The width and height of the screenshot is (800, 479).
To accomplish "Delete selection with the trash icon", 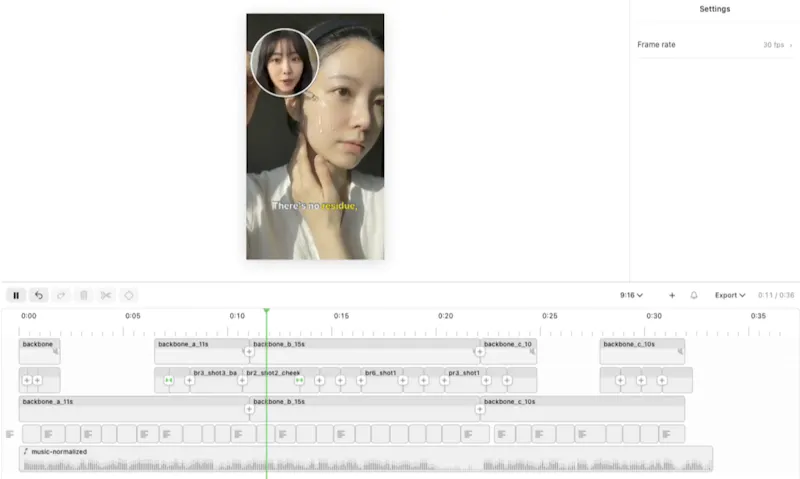I will 84,295.
